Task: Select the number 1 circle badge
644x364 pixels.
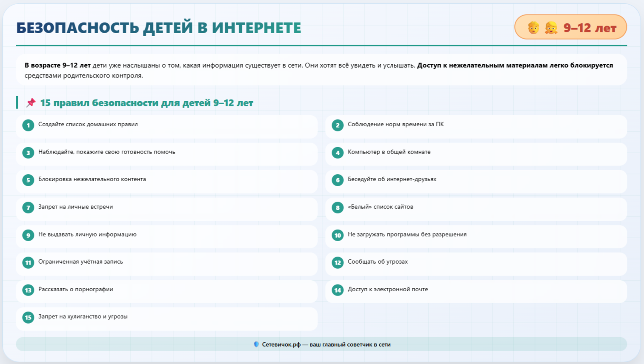Action: pyautogui.click(x=28, y=125)
